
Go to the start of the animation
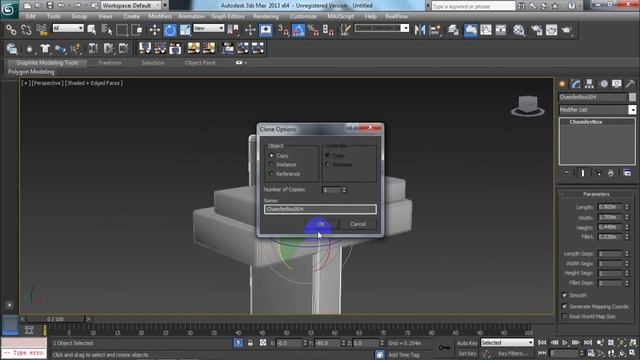coord(542,343)
